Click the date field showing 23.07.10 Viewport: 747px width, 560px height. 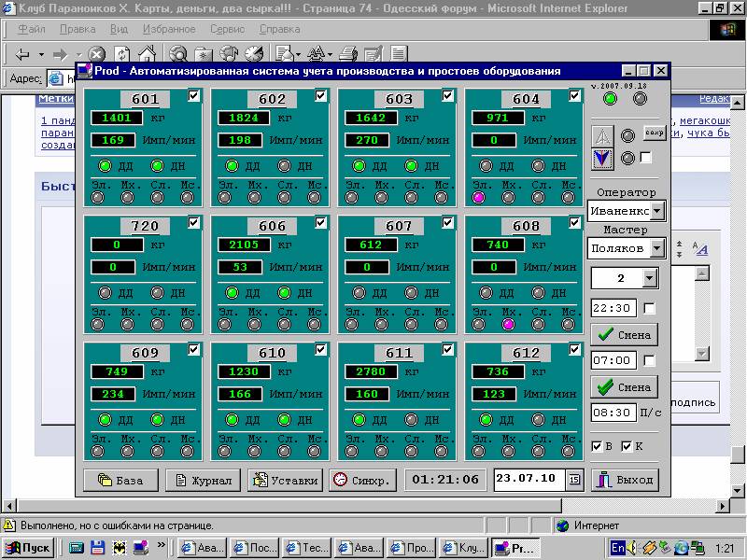coord(529,479)
